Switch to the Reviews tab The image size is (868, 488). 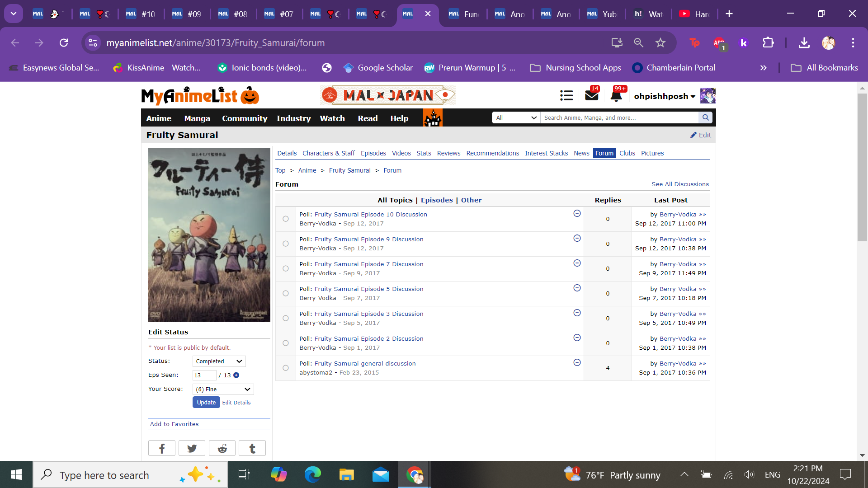pyautogui.click(x=448, y=153)
